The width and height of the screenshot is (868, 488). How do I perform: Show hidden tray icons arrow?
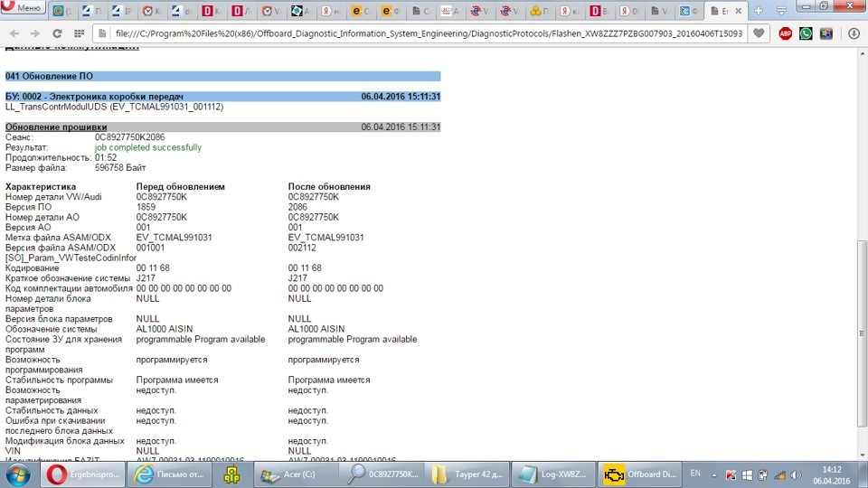[714, 475]
